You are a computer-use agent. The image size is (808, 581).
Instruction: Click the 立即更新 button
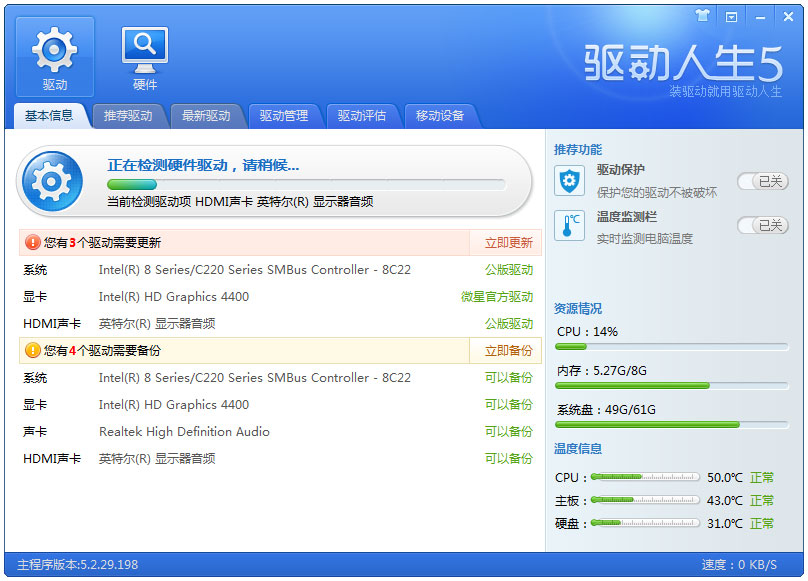[x=508, y=243]
